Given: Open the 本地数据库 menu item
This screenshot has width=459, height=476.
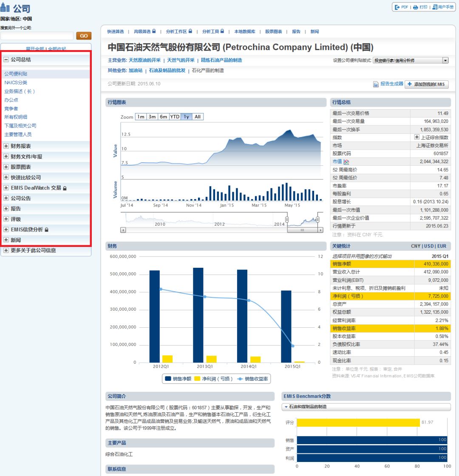Looking at the screenshot, I should click(x=244, y=31).
